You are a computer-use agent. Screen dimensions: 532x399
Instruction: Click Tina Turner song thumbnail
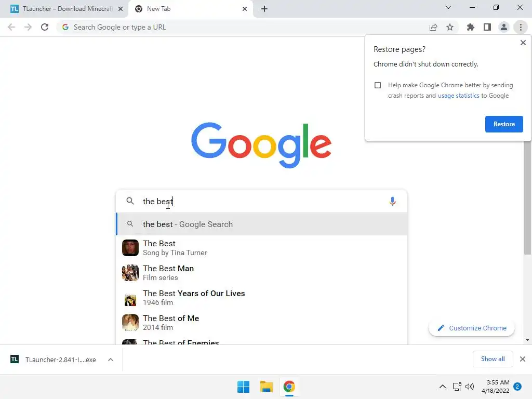(130, 248)
